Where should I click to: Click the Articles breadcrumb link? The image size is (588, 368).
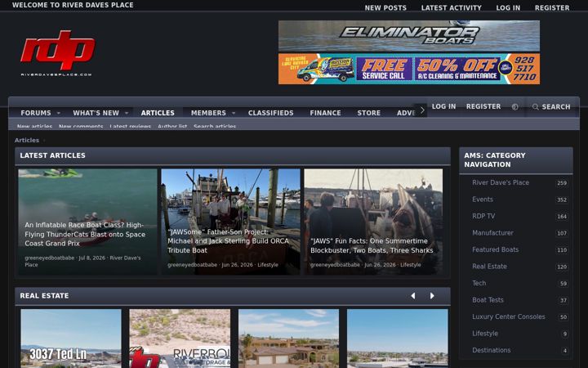[27, 140]
